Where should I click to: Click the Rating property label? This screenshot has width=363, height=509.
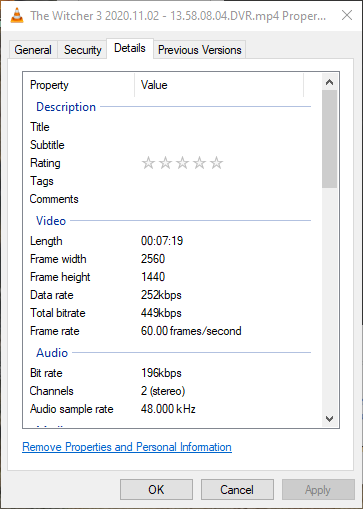[45, 163]
